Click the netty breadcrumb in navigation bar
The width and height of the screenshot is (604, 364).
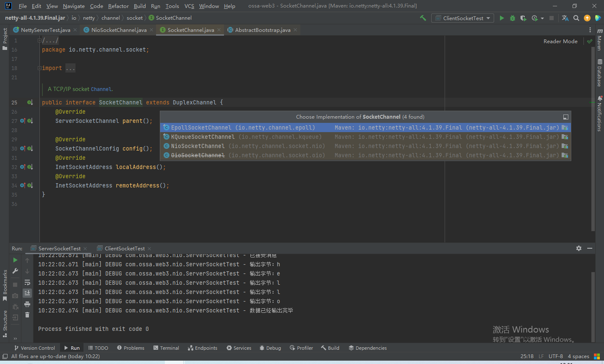click(89, 18)
